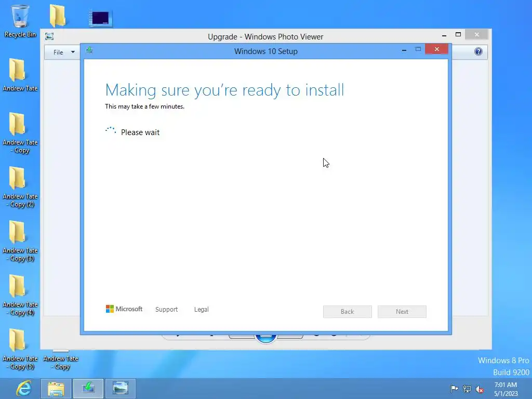532x399 pixels.
Task: Maximize the Windows Photo Viewer window
Action: pyautogui.click(x=458, y=35)
